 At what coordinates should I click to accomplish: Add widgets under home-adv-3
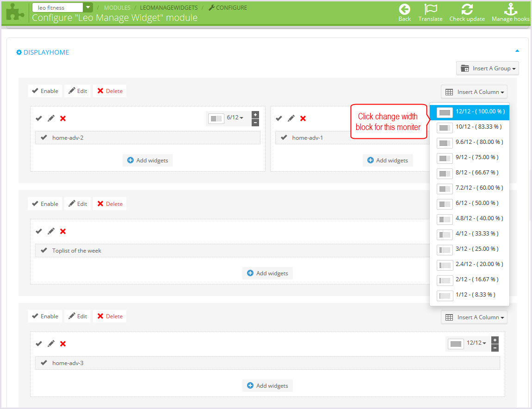[x=267, y=385]
